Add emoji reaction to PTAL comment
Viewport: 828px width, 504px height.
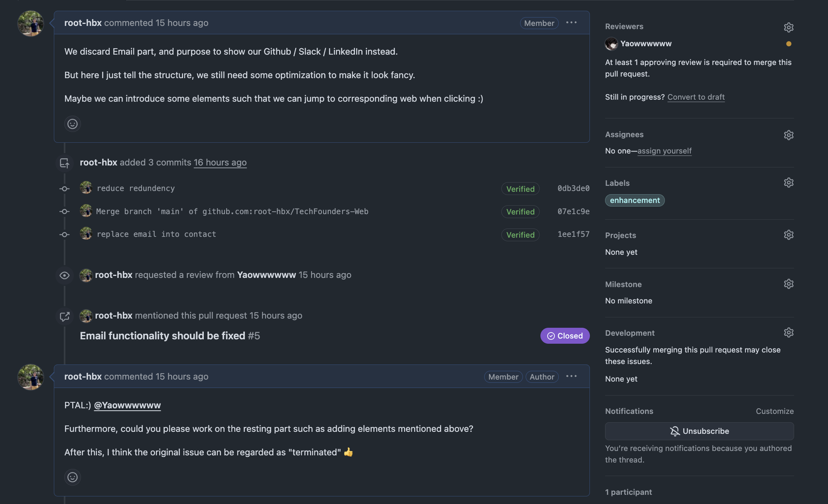point(73,477)
